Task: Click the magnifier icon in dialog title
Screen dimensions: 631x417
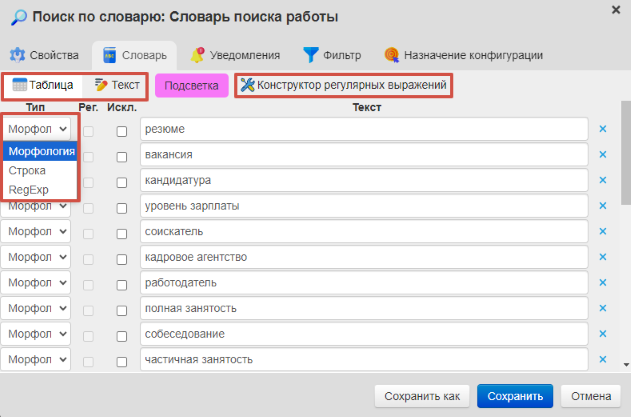Action: (x=19, y=17)
